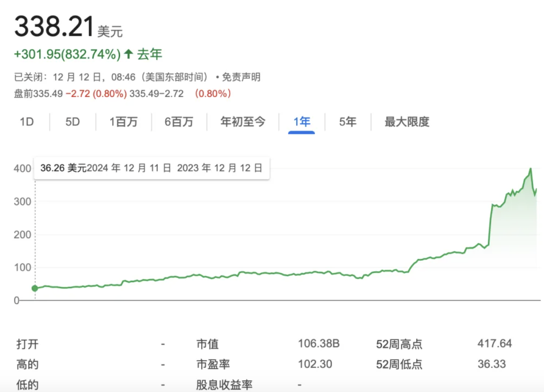Switch chart to the 5年 tab
Viewport: 544px width, 392px height.
(348, 122)
